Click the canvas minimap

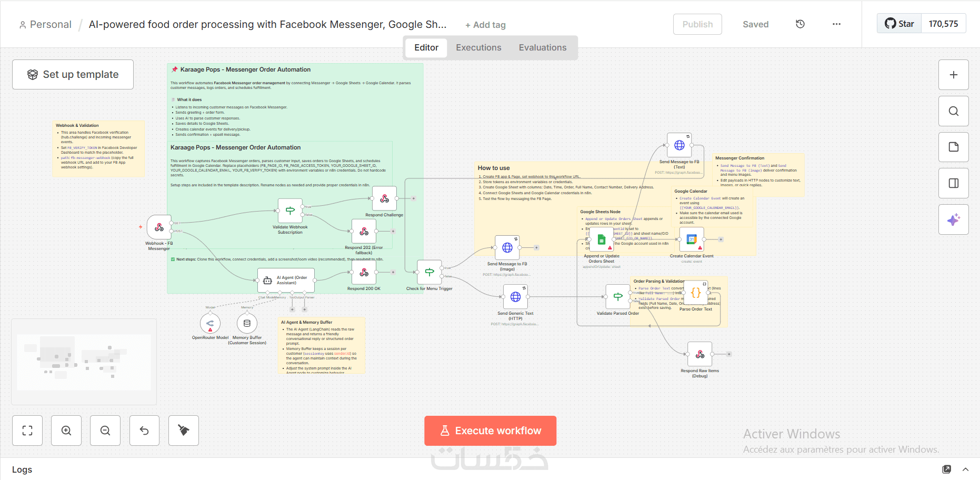coord(84,362)
